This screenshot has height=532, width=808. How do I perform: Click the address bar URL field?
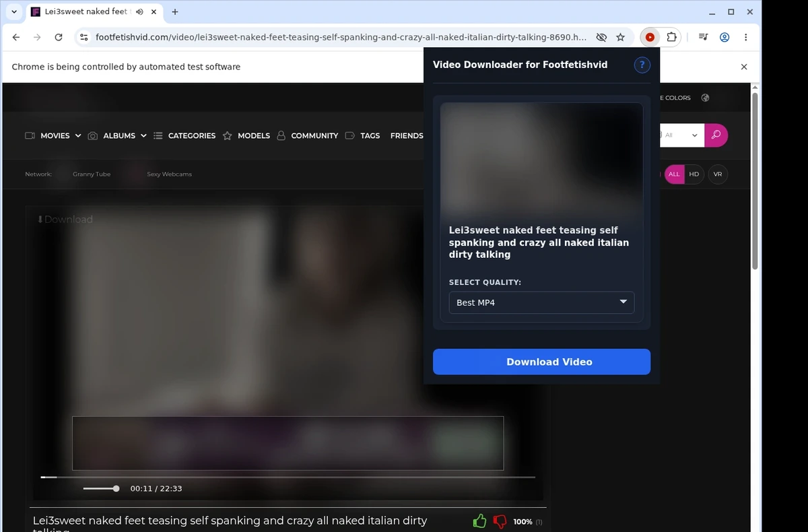point(341,38)
